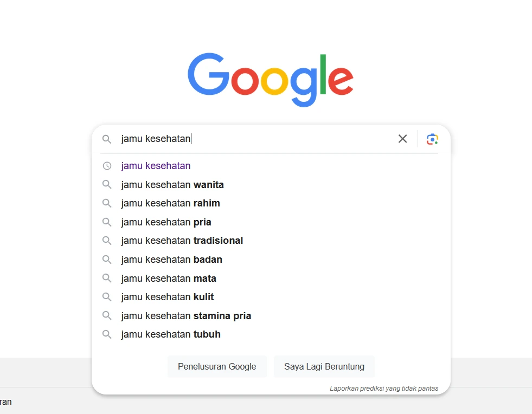Click search icon beside 'jamu kesehatan tubuh'
Viewport: 532px width, 414px height.
click(107, 334)
